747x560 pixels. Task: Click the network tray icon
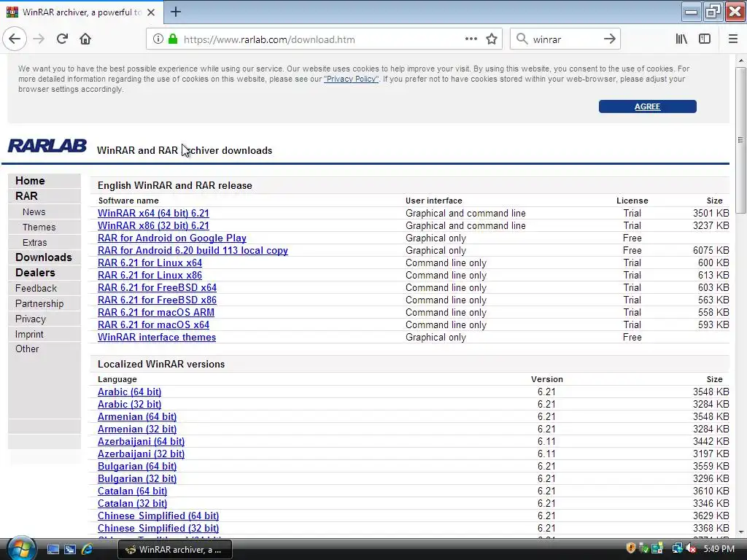(x=677, y=548)
